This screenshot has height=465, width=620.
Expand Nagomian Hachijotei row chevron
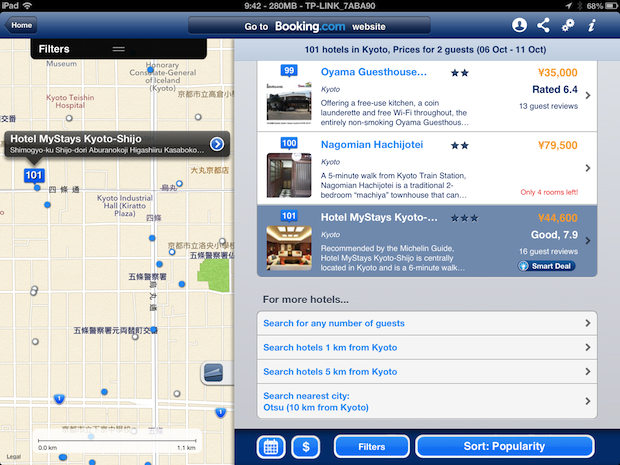pos(588,168)
